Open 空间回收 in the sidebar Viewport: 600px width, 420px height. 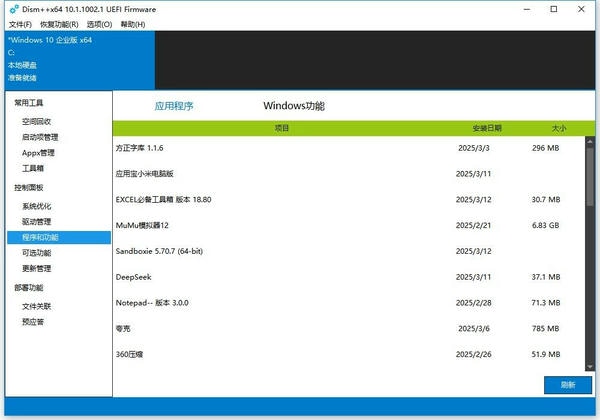pos(36,122)
